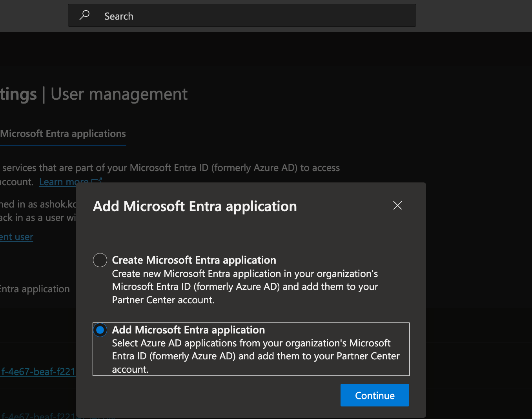
Task: Open the Microsoft Entra applications tab
Action: [63, 134]
